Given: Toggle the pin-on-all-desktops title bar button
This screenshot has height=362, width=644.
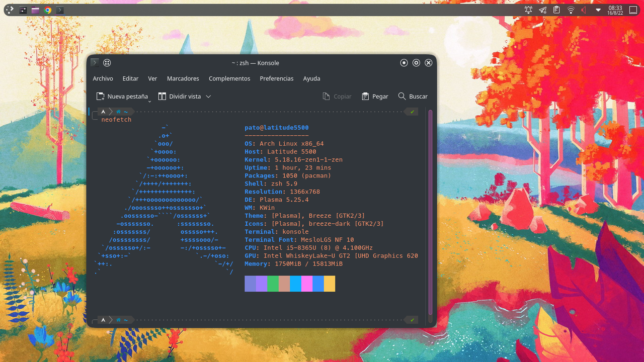Looking at the screenshot, I should point(107,63).
